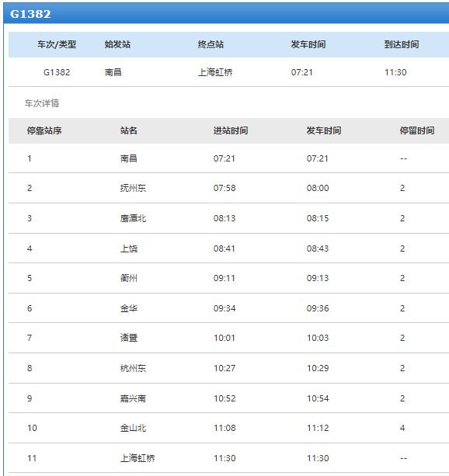Click the 车次详情 section label
449x476 pixels.
[x=42, y=103]
